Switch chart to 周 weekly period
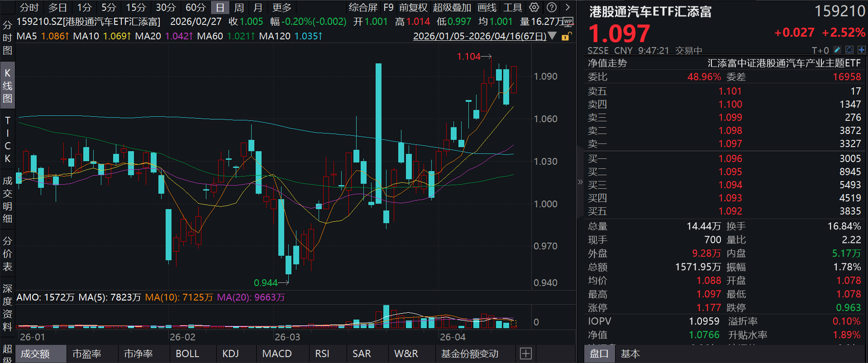 pos(239,7)
